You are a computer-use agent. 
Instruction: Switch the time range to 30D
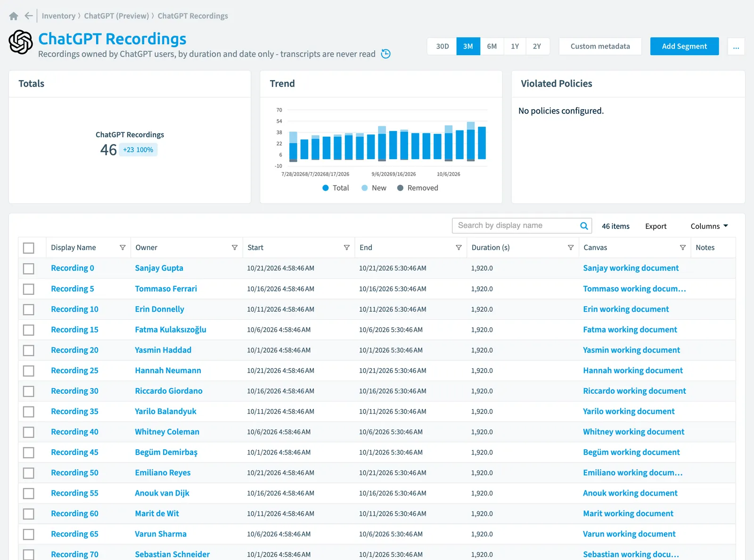pos(442,46)
